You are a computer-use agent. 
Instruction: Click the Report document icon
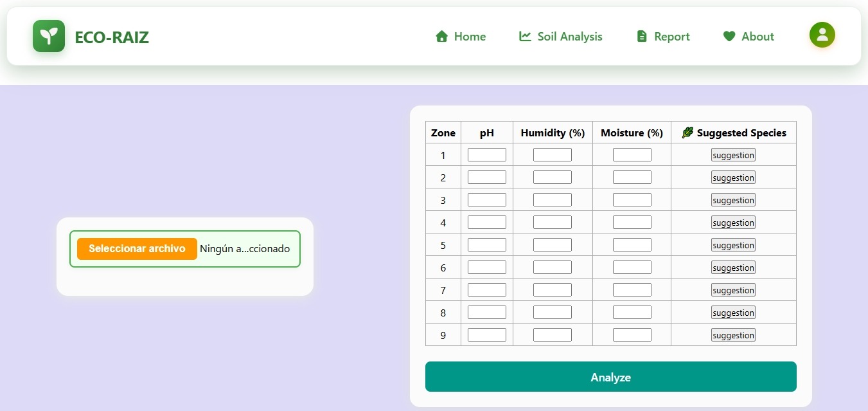(x=641, y=36)
